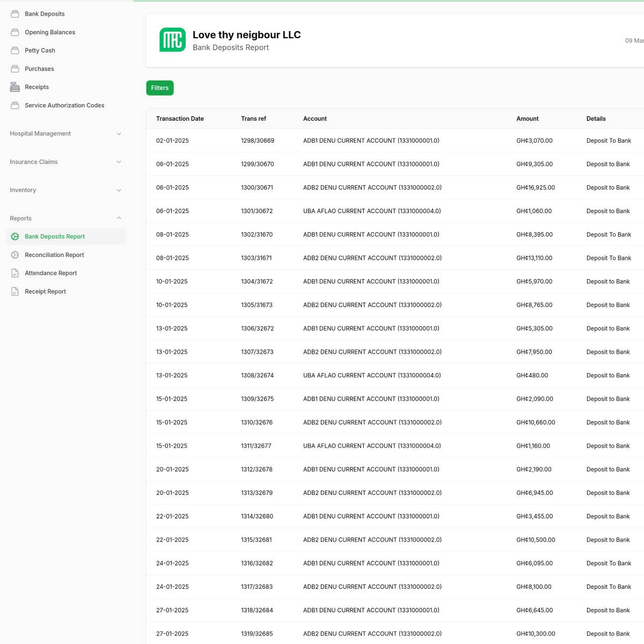Click the Bank Deposits sidebar icon
The height and width of the screenshot is (644, 644).
(14, 13)
